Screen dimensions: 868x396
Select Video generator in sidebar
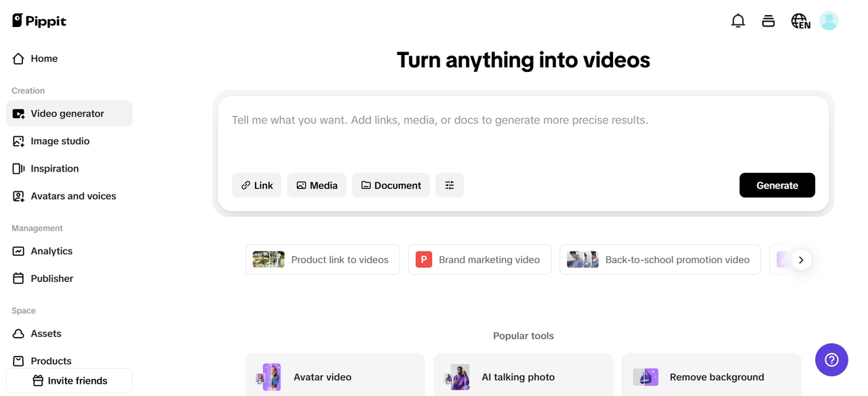(68, 114)
